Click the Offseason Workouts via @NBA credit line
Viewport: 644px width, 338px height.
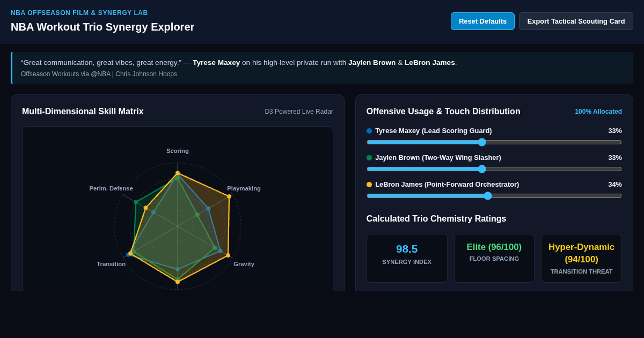pyautogui.click(x=99, y=74)
